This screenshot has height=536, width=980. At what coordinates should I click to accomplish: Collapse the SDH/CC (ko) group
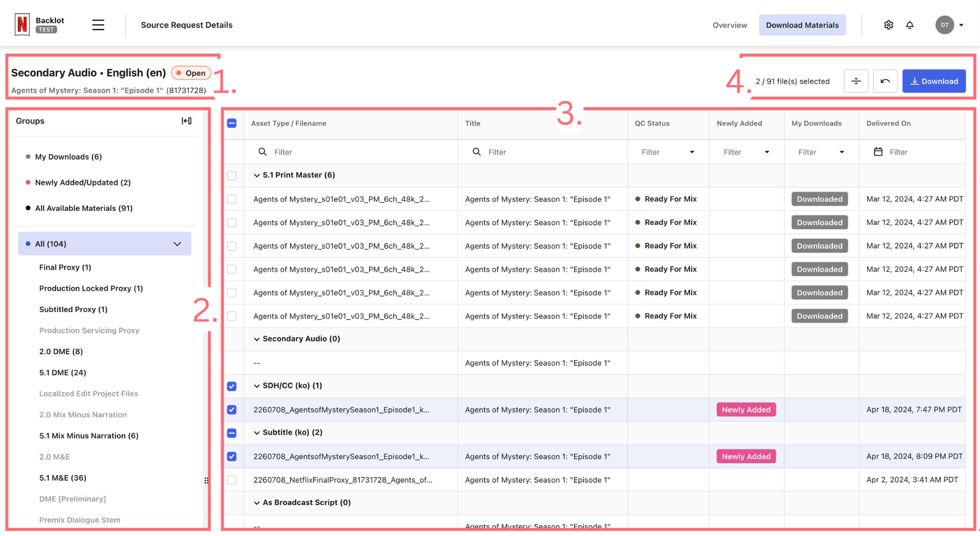pyautogui.click(x=257, y=386)
